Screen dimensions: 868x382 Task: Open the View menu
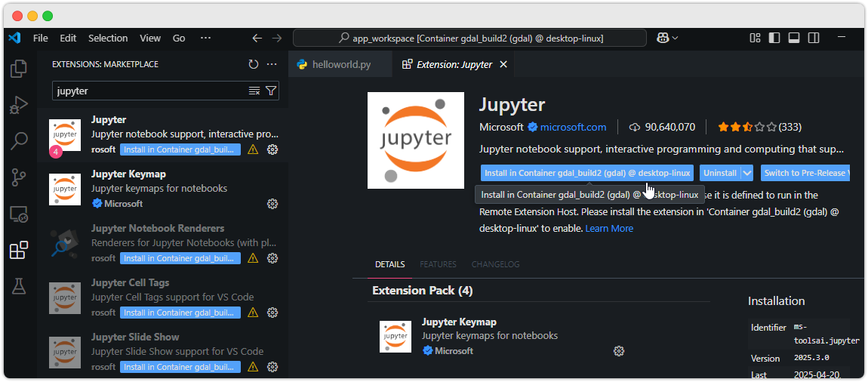(150, 39)
